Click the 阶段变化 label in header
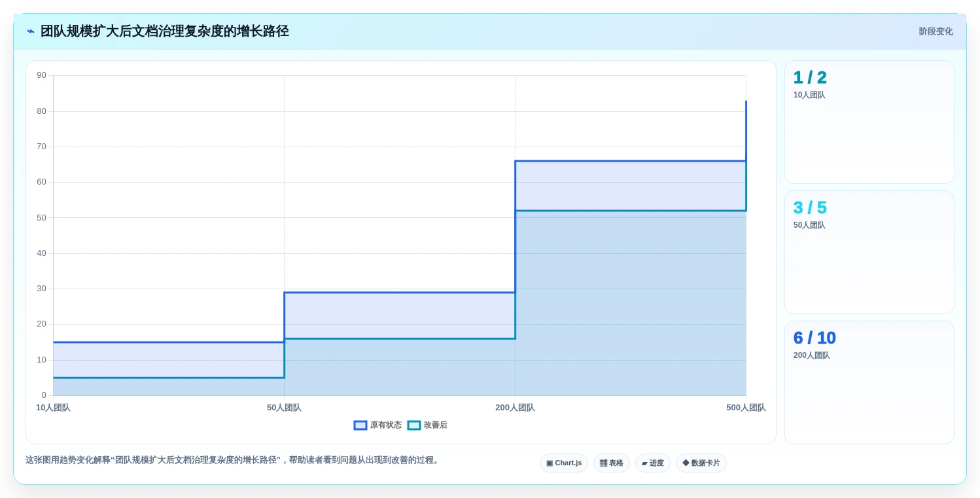Viewport: 980px width, 498px height. [936, 31]
